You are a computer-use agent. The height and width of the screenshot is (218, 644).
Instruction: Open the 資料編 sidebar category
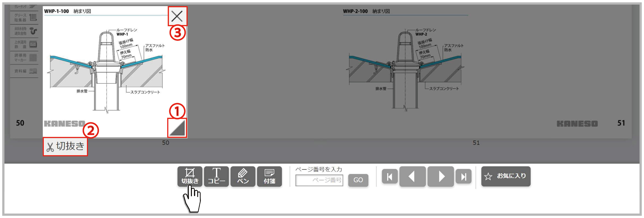[24, 71]
